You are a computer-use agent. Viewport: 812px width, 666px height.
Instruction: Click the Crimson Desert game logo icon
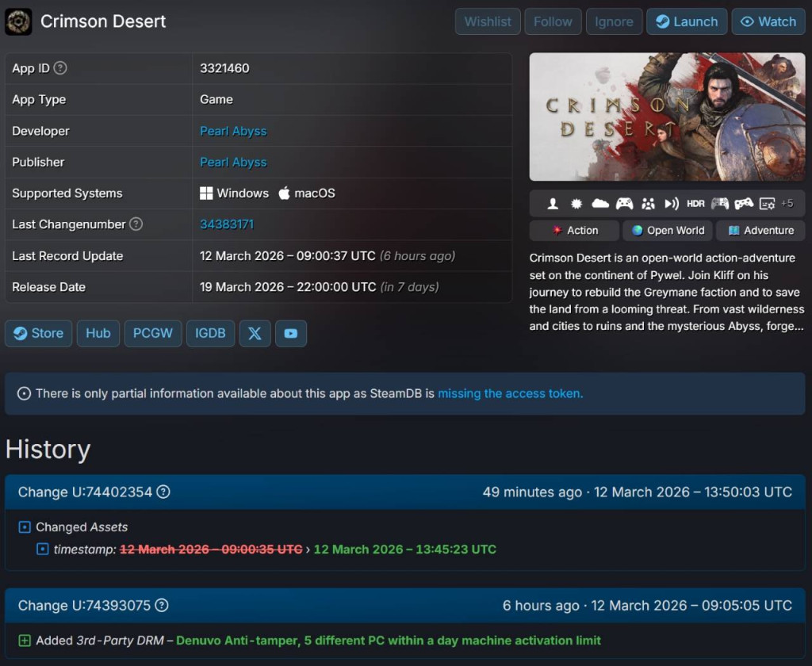pyautogui.click(x=18, y=21)
